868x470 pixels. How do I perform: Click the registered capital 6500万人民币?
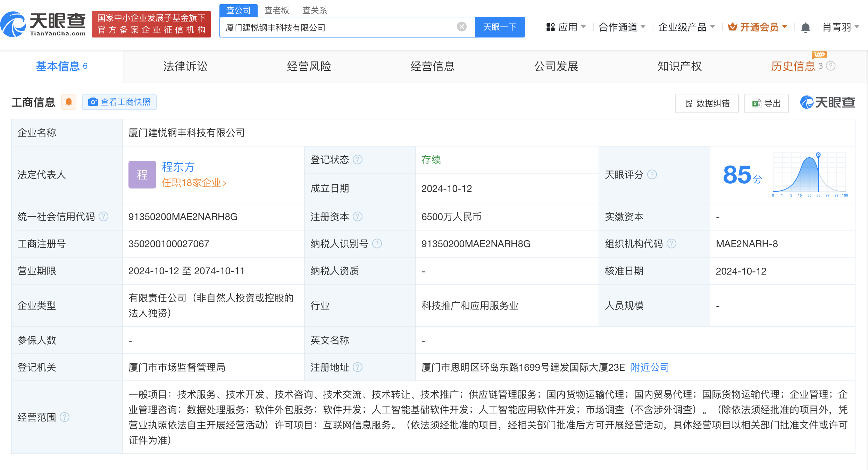point(451,217)
